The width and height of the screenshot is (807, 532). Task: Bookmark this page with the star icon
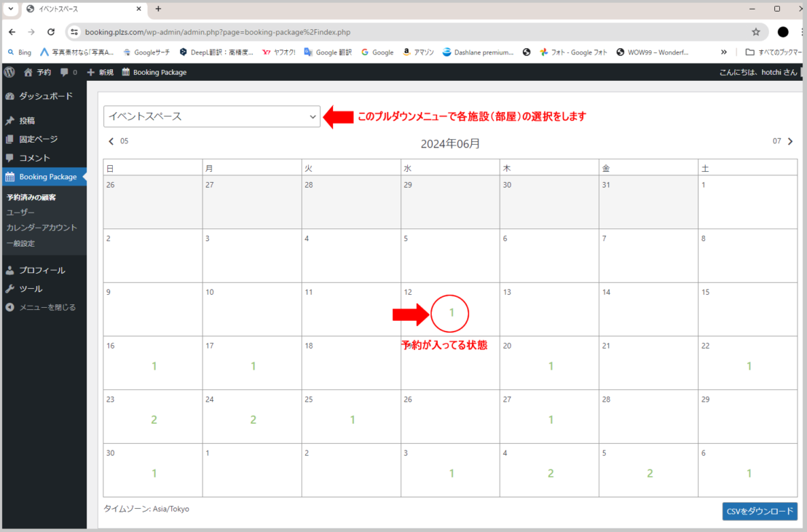756,32
